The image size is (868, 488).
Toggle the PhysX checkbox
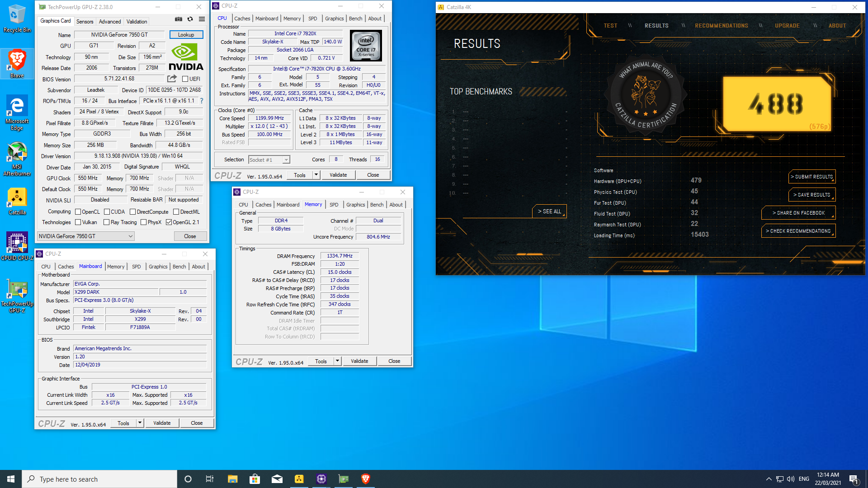[143, 222]
